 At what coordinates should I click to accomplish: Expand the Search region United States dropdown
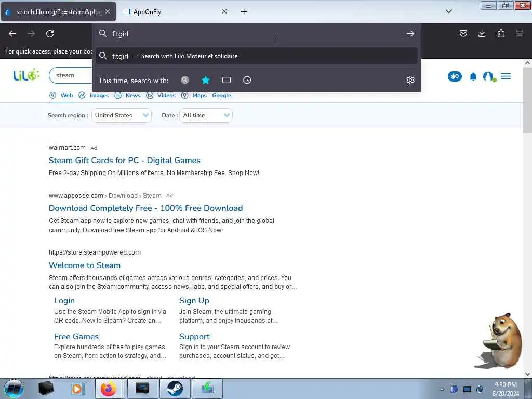(122, 115)
